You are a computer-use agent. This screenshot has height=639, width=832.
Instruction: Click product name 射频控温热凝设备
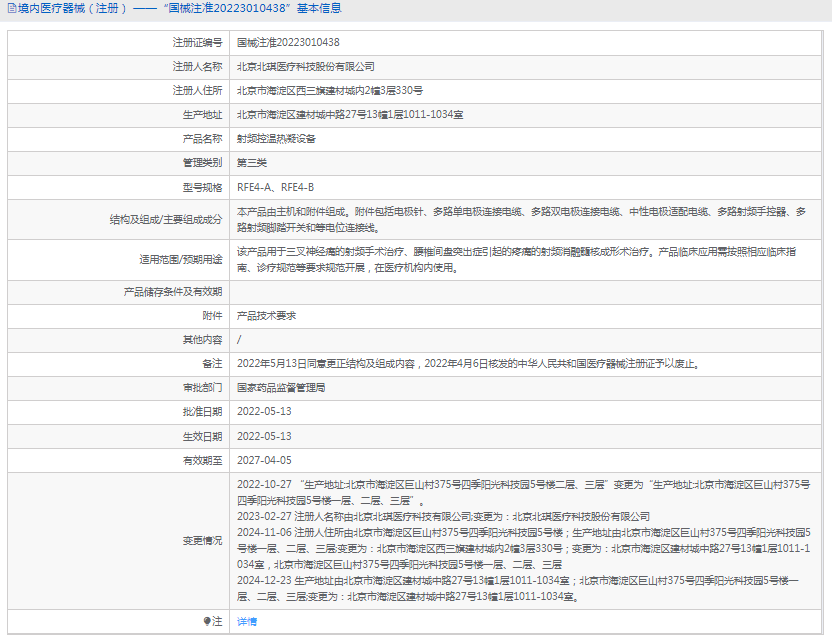(x=276, y=139)
